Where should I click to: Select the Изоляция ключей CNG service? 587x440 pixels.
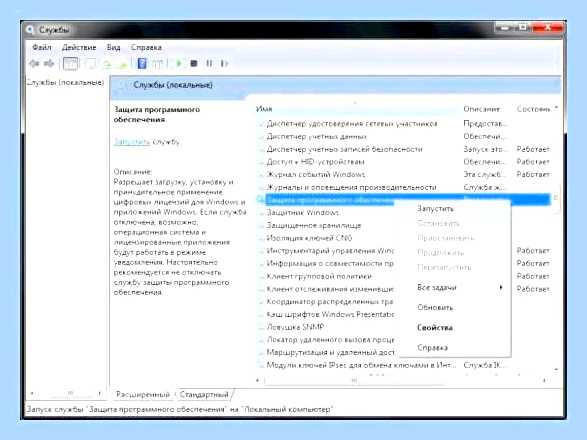click(309, 238)
